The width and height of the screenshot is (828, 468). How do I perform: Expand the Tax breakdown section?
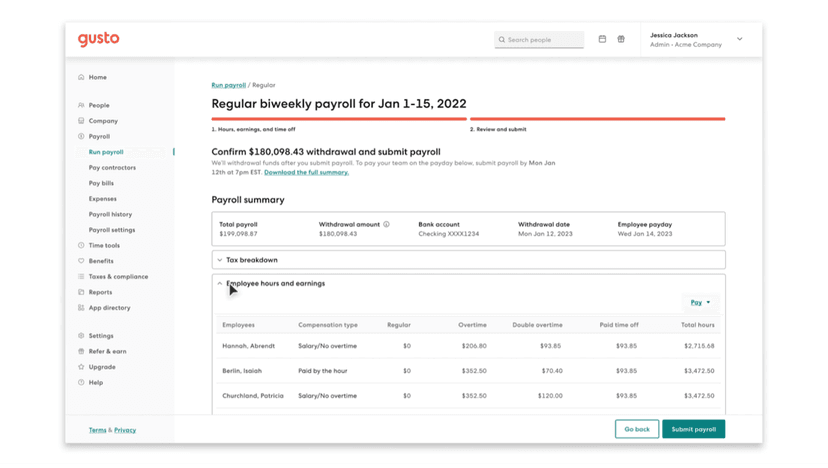pyautogui.click(x=251, y=260)
